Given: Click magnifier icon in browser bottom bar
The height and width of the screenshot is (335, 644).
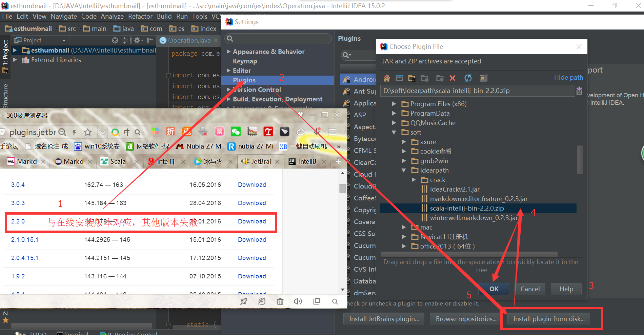Looking at the screenshot, I should tap(335, 301).
